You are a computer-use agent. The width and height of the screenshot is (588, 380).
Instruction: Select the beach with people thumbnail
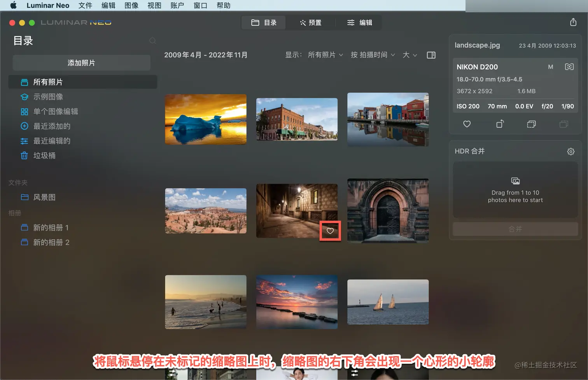click(206, 302)
